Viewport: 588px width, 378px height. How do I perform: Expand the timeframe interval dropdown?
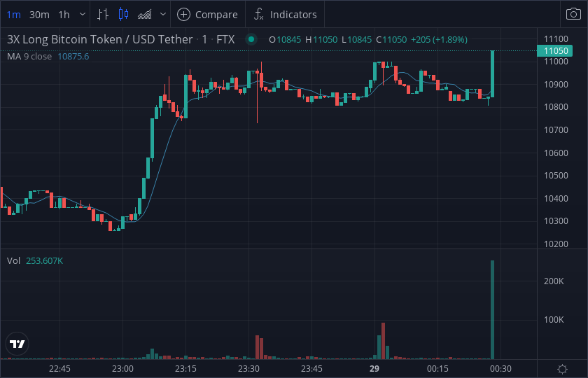83,15
